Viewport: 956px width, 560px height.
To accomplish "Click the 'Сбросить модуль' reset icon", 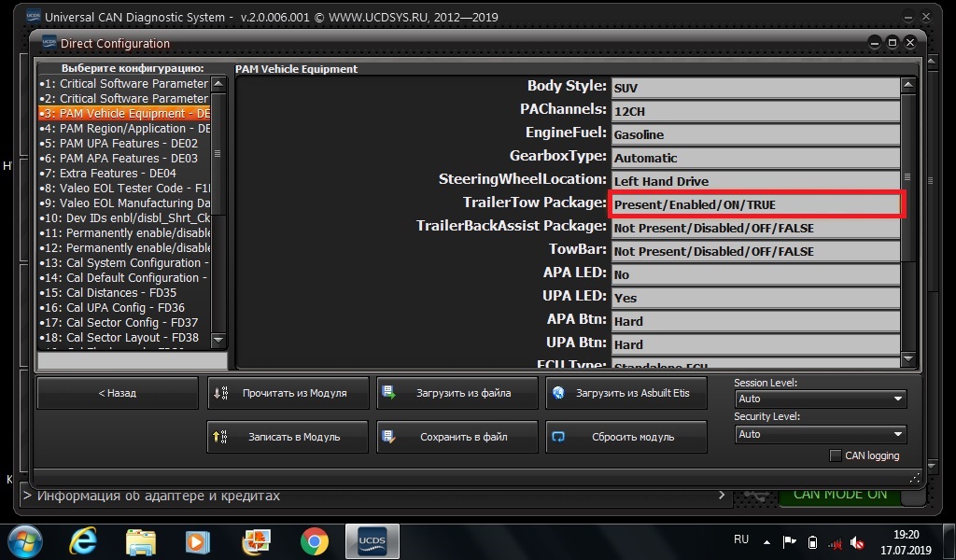I will (x=559, y=437).
